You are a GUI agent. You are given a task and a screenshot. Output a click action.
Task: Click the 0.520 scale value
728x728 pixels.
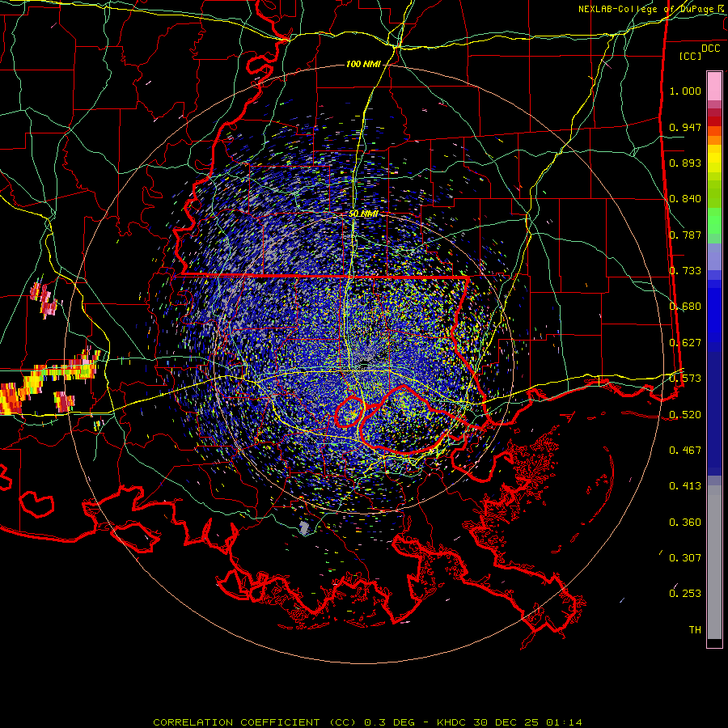pos(685,415)
